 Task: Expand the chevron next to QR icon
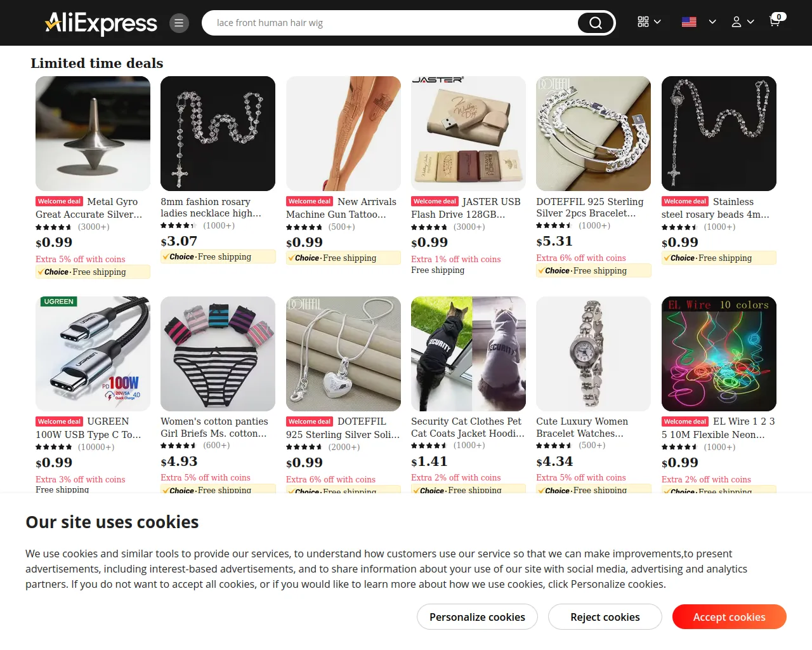pyautogui.click(x=657, y=22)
